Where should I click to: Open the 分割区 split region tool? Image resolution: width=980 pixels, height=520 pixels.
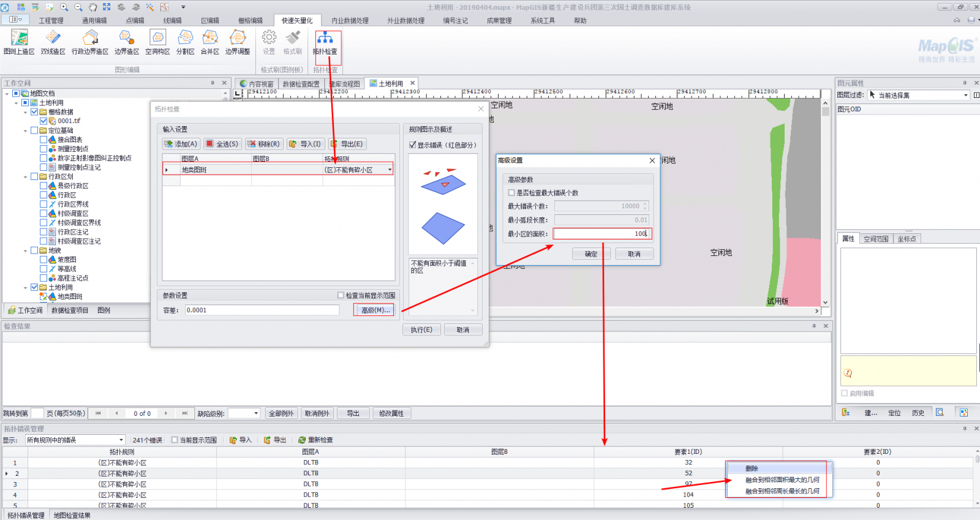pos(185,40)
